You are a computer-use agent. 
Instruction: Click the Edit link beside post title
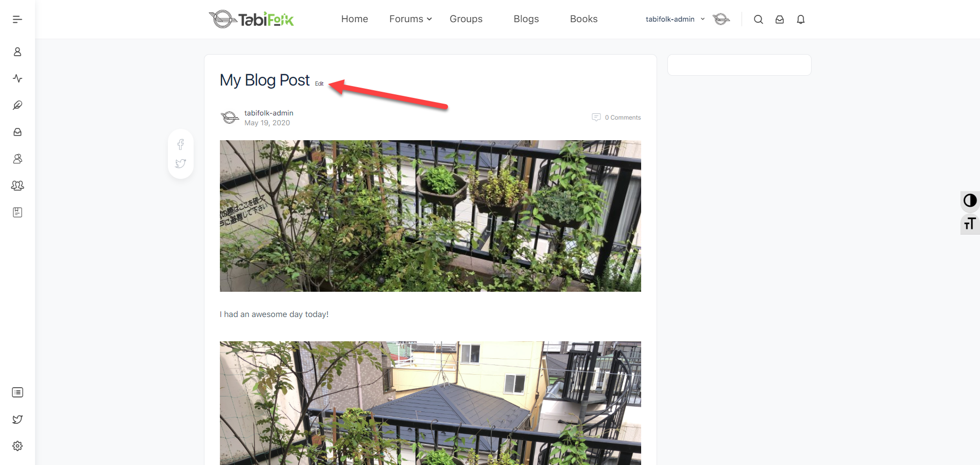coord(319,84)
